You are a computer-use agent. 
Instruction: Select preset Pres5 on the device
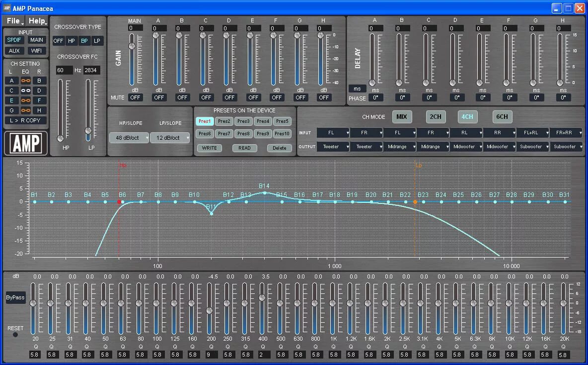tap(282, 121)
